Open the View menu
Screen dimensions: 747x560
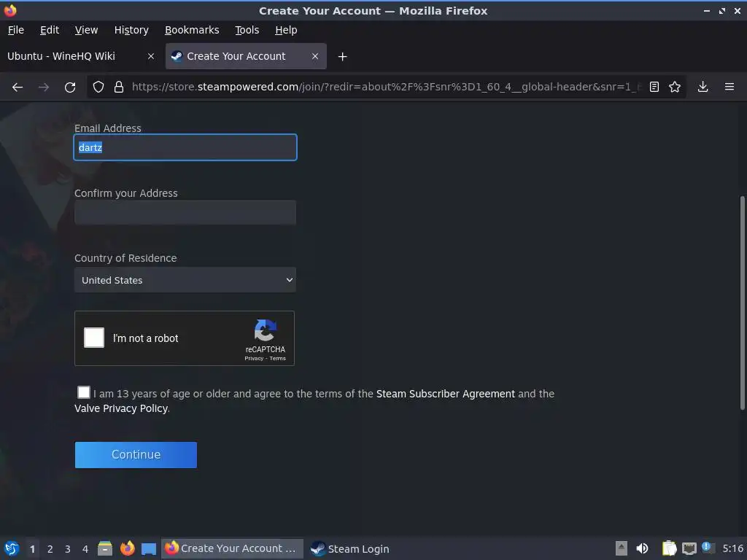pos(86,30)
